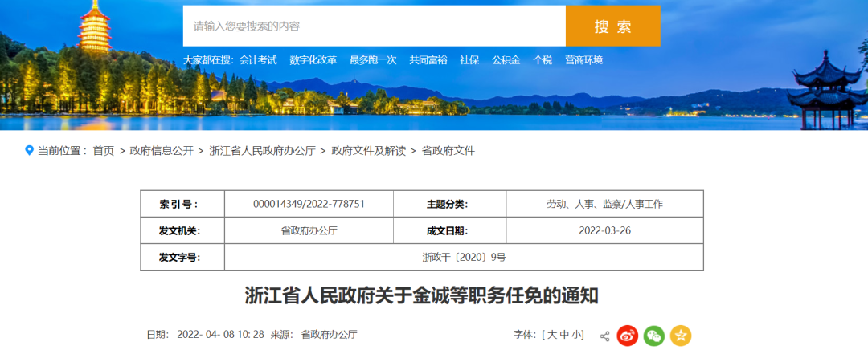This screenshot has width=868, height=358.
Task: Open the 最多跑一次 trending search link
Action: 373,60
